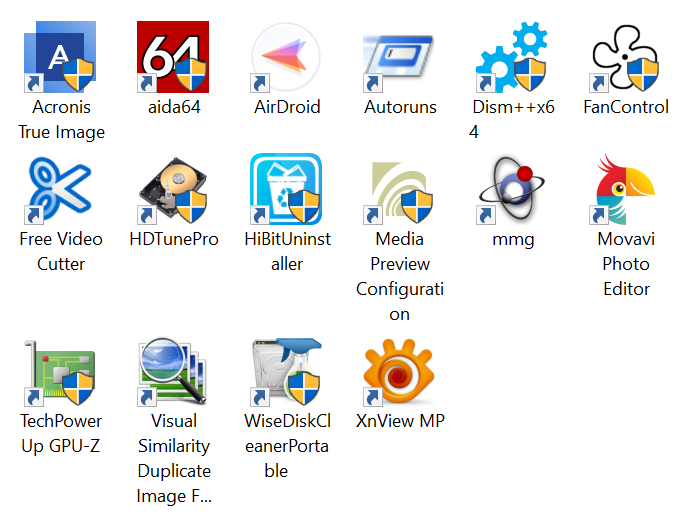Click the Dism++x64 gears icon

(511, 57)
